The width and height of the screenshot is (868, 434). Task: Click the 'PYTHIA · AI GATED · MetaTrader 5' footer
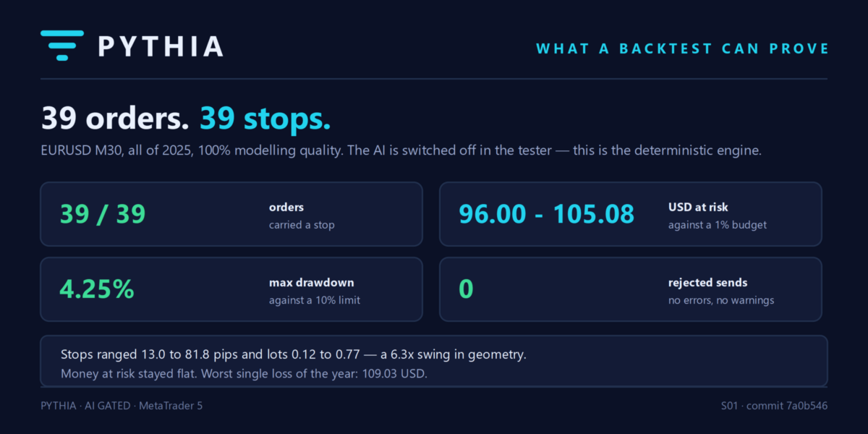tap(122, 406)
